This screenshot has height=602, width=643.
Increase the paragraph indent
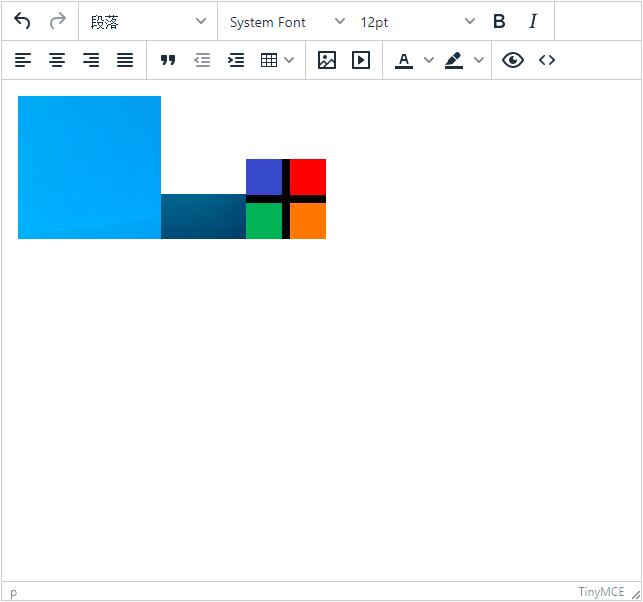tap(236, 60)
